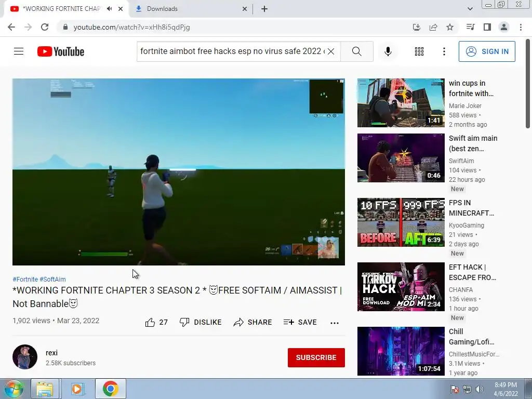Open the Windows Start menu

[13, 389]
